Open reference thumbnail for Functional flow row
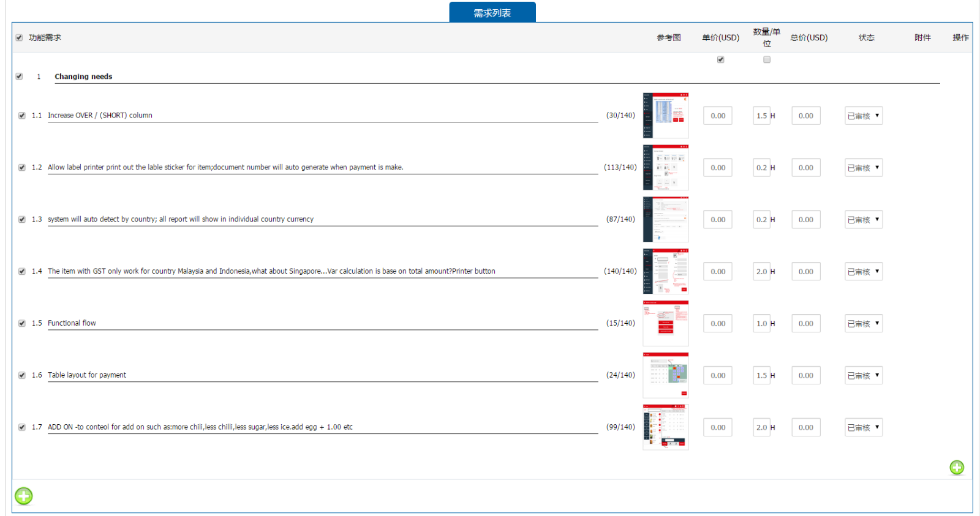Viewport: 980px width, 516px height. [x=665, y=323]
